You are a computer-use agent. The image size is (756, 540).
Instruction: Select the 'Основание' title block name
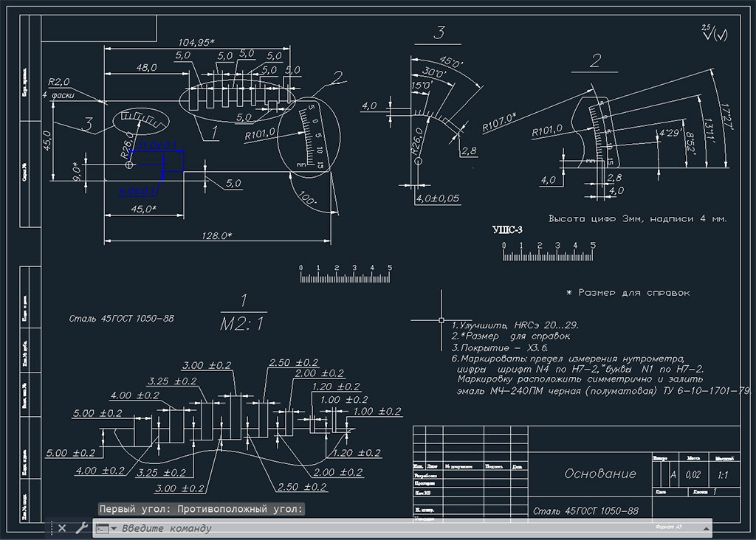click(x=600, y=474)
